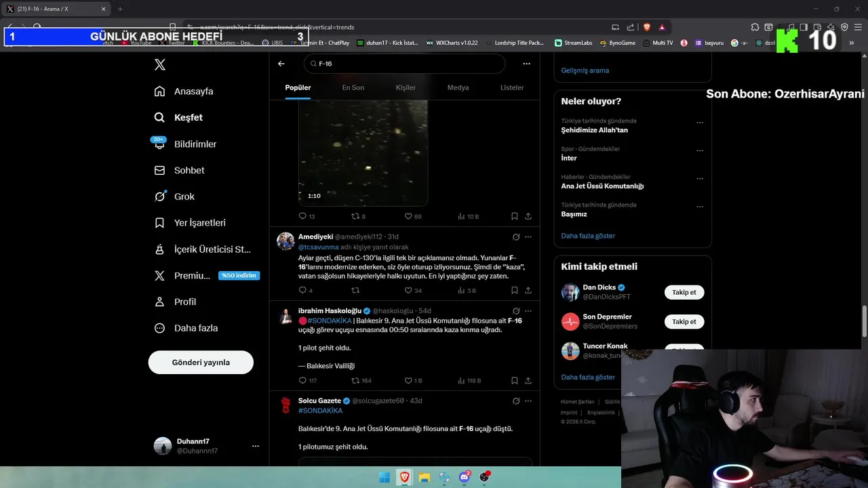The height and width of the screenshot is (488, 868).
Task: Open @tcsavunma mention link
Action: (318, 247)
